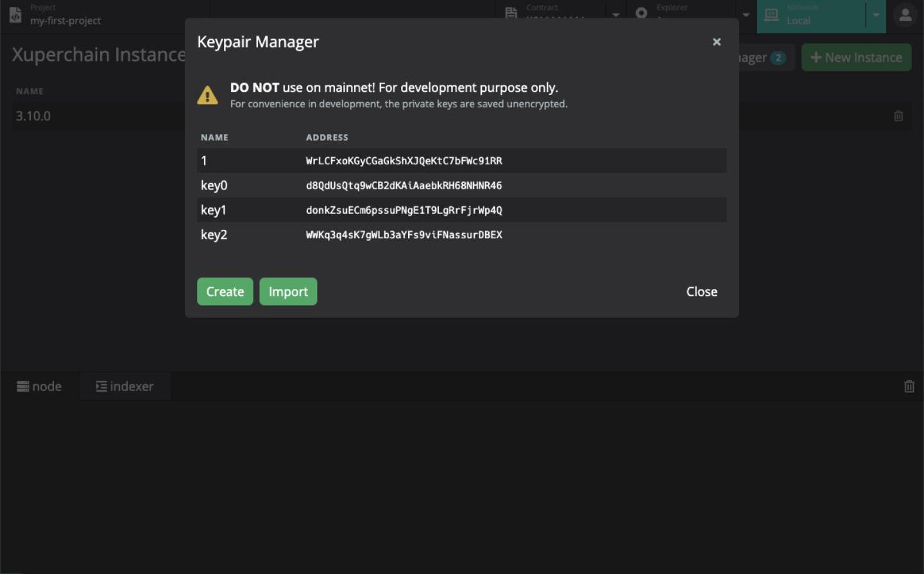Expand the Network dropdown arrow

(876, 15)
